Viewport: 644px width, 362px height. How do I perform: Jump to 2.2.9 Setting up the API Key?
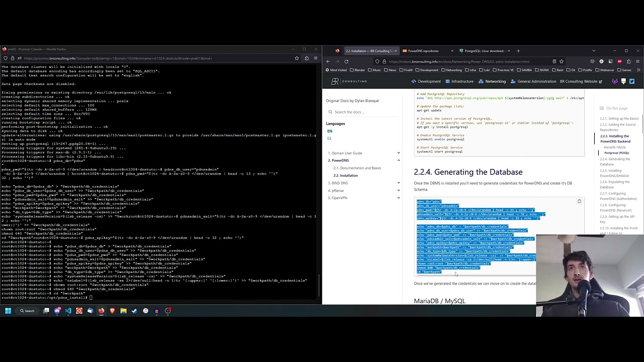pyautogui.click(x=617, y=219)
